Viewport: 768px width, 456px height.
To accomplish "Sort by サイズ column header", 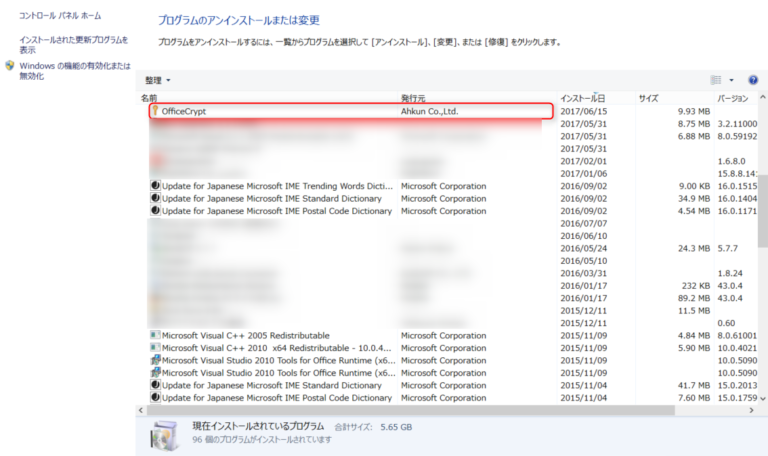I will point(648,98).
